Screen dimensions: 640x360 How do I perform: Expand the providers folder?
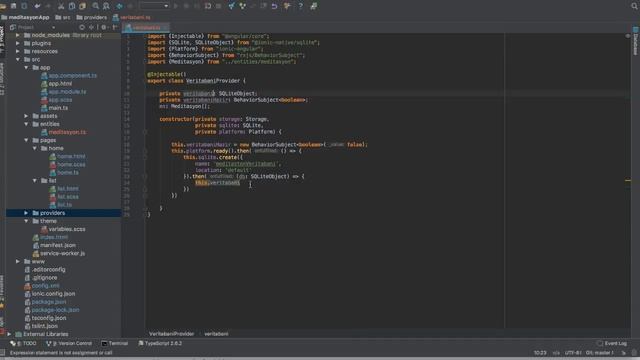tap(27, 213)
